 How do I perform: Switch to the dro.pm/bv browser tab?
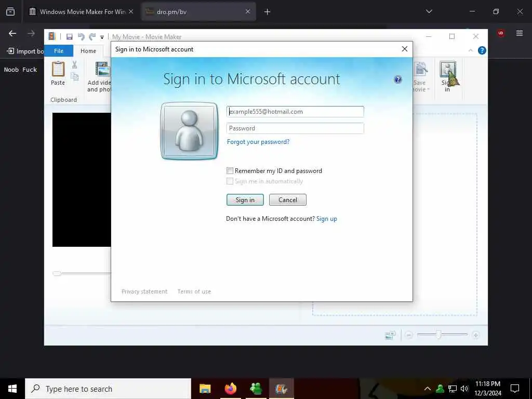point(198,11)
